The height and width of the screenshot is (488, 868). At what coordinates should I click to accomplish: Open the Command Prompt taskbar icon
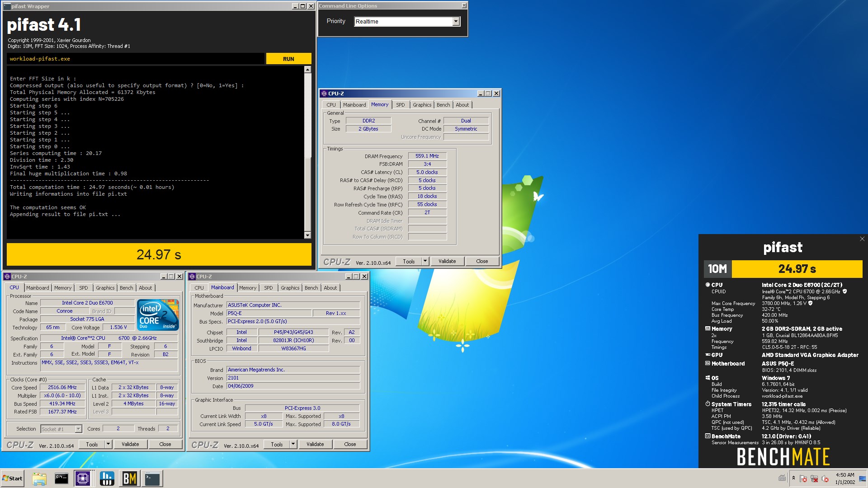(61, 479)
